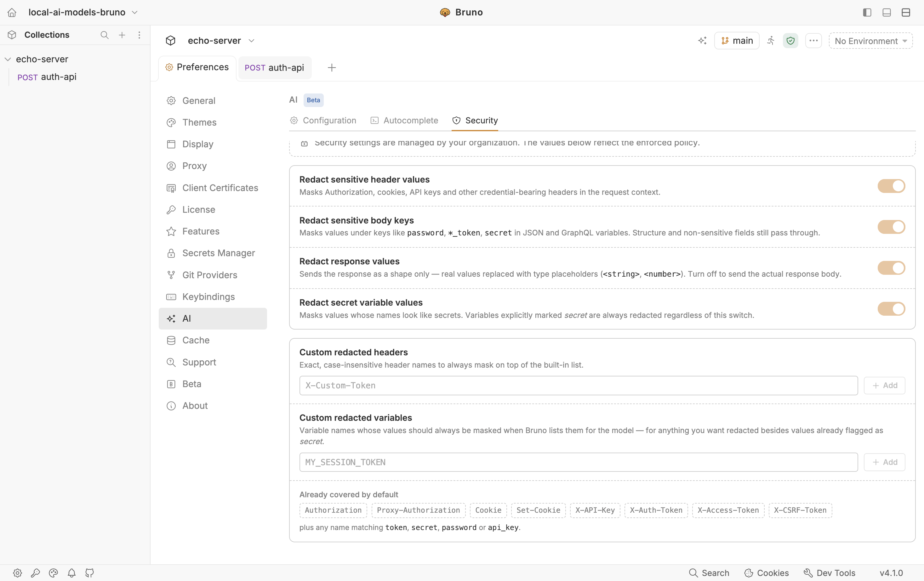924x581 pixels.
Task: Open the collection runner icon
Action: coord(771,41)
